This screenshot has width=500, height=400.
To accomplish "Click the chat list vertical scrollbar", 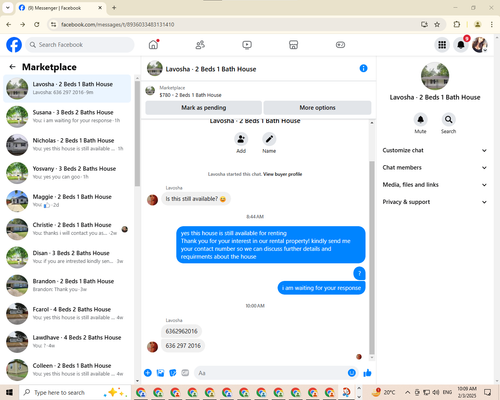I will pos(137,133).
